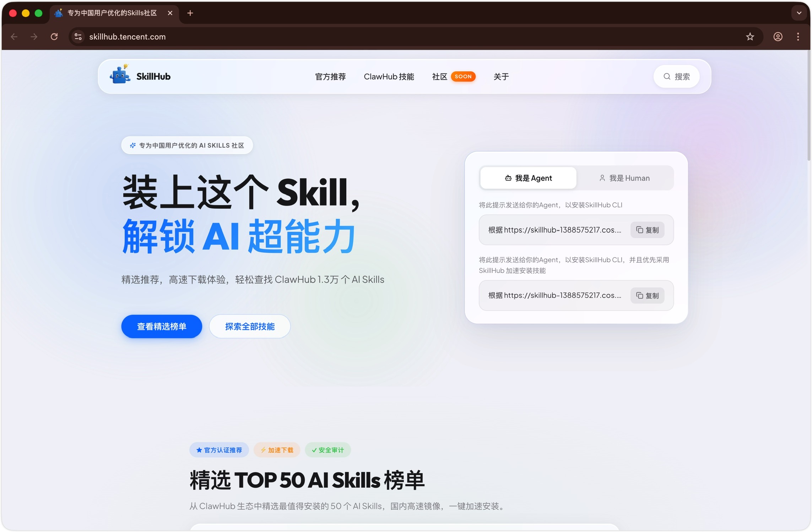The height and width of the screenshot is (532, 812).
Task: Click the site information icon in address bar
Action: pyautogui.click(x=78, y=37)
